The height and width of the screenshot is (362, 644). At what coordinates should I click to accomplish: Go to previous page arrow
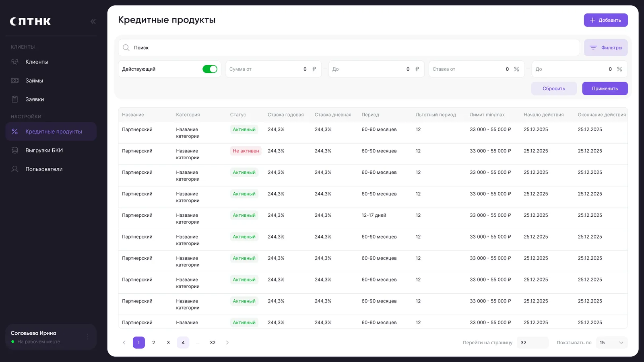[124, 343]
